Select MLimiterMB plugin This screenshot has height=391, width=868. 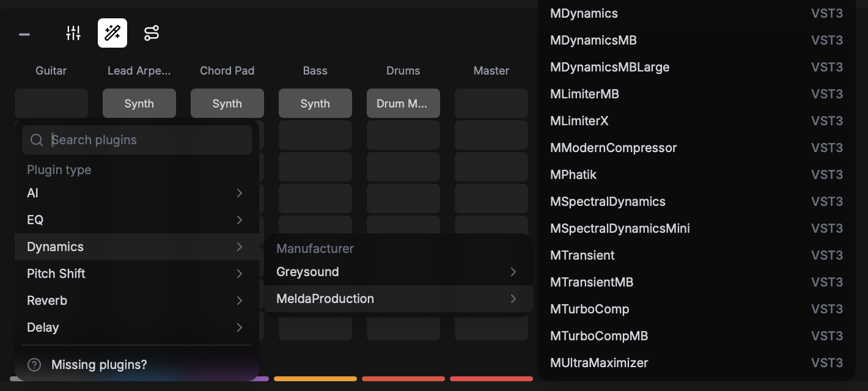pyautogui.click(x=697, y=94)
